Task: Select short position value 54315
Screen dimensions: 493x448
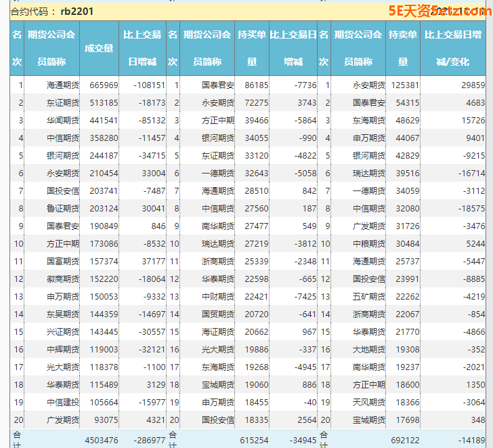Action: [408, 102]
